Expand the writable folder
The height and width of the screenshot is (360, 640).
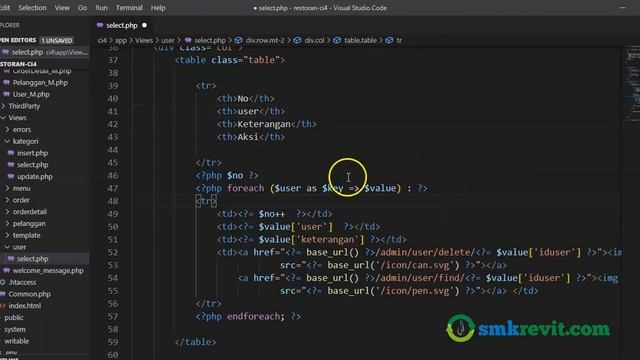pyautogui.click(x=16, y=341)
